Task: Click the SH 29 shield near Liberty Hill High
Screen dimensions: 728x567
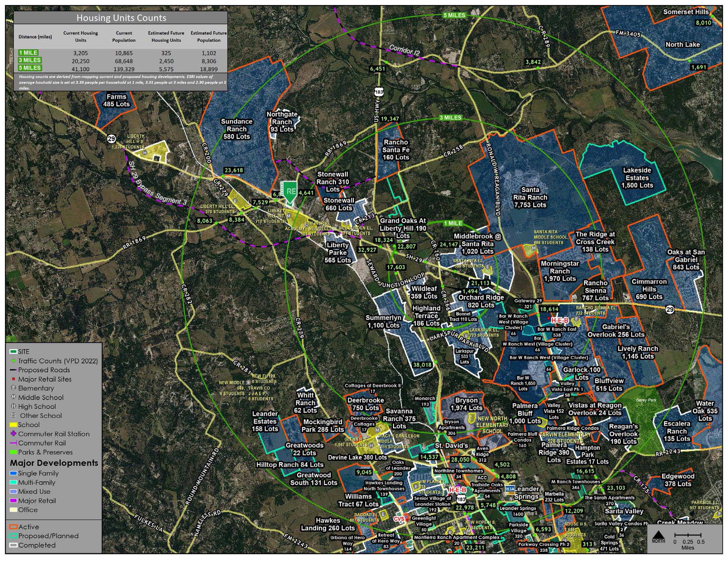Action: click(111, 139)
